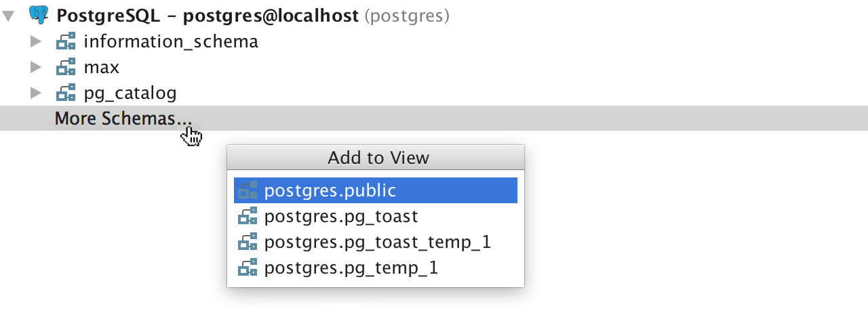Expand the information_schema node
The image size is (868, 317).
36,42
